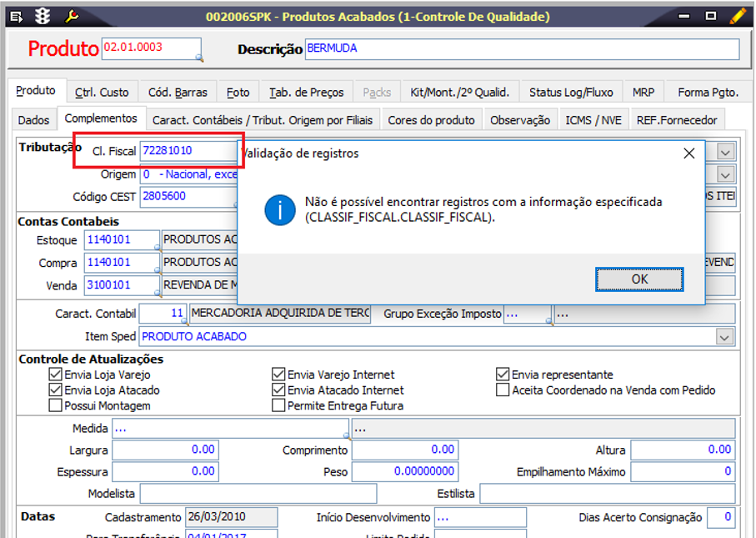Select the ICMS / NVE tab
This screenshot has width=756, height=538.
(x=593, y=120)
